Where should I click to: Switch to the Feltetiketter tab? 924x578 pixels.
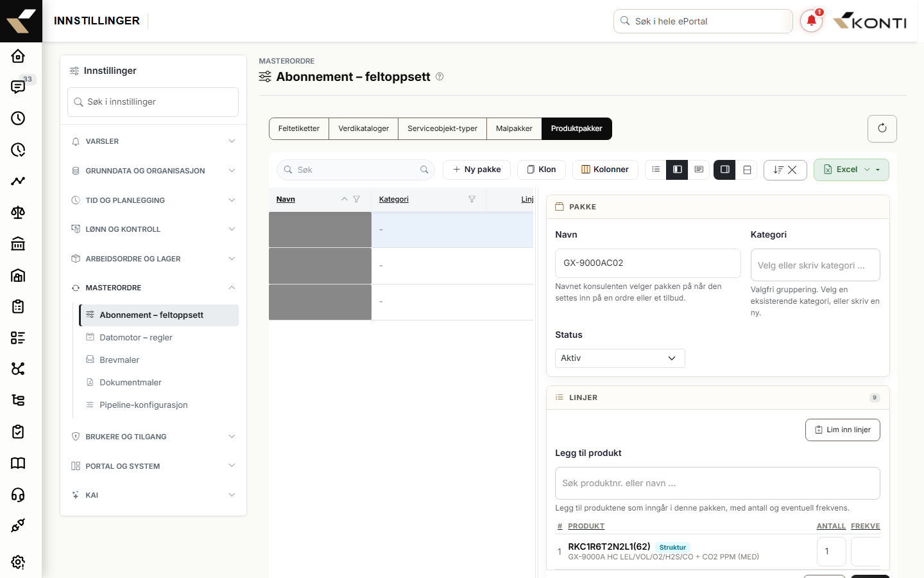tap(299, 128)
